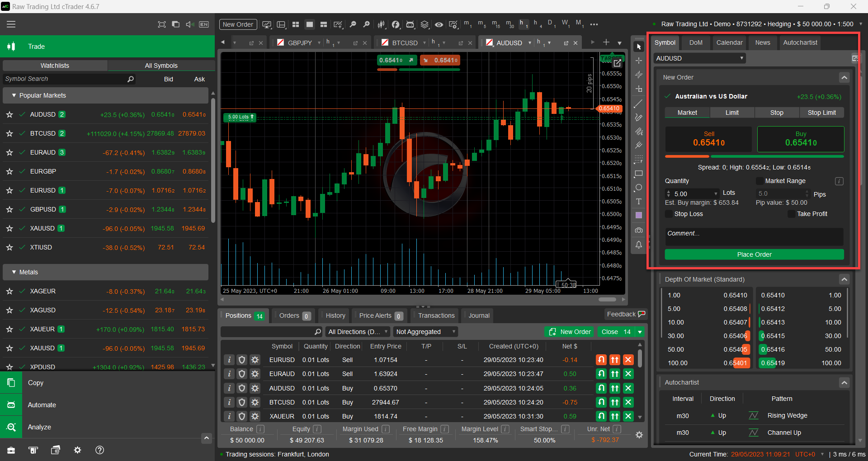Enable the Take Profit checkbox
868x461 pixels.
[791, 214]
